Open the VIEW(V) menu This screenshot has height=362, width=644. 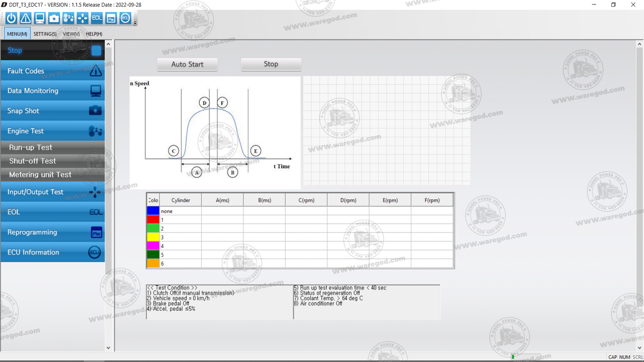point(70,33)
